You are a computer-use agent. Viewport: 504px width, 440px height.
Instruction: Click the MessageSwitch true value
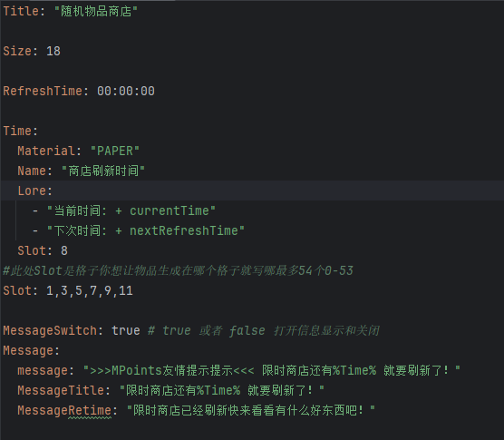tap(126, 330)
